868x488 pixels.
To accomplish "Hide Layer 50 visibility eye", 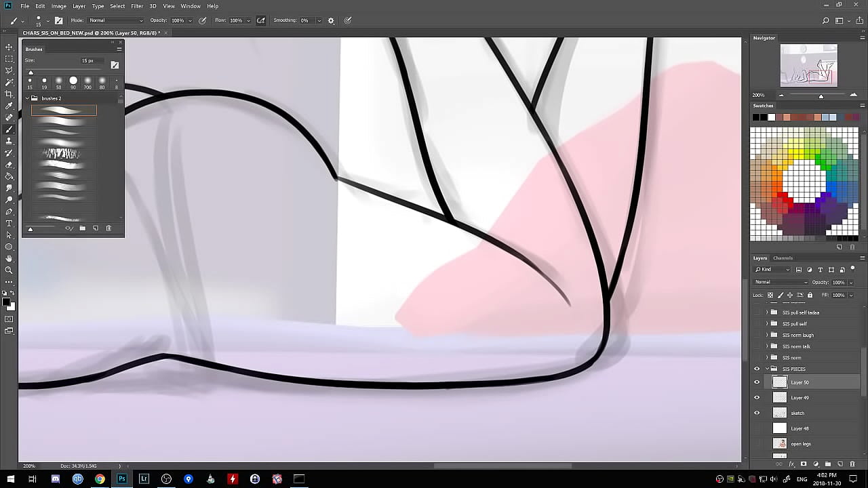I will (757, 382).
